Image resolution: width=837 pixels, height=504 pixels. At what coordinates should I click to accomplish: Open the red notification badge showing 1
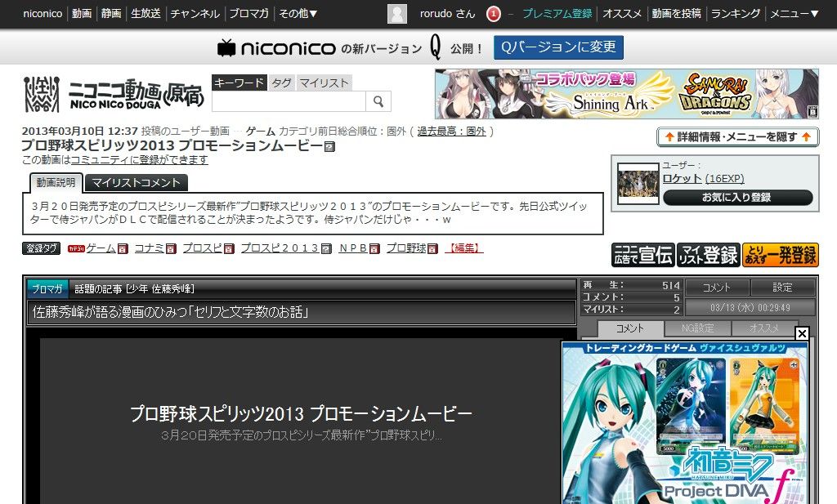click(x=493, y=14)
